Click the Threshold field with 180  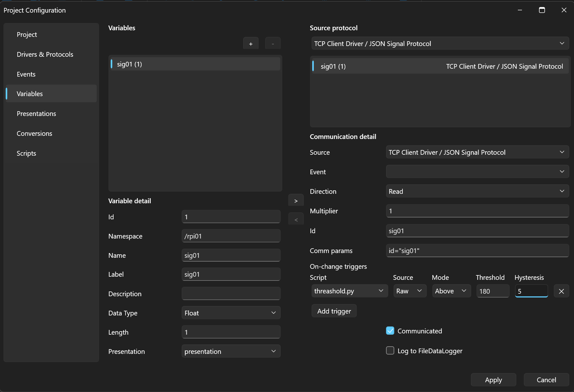(493, 291)
